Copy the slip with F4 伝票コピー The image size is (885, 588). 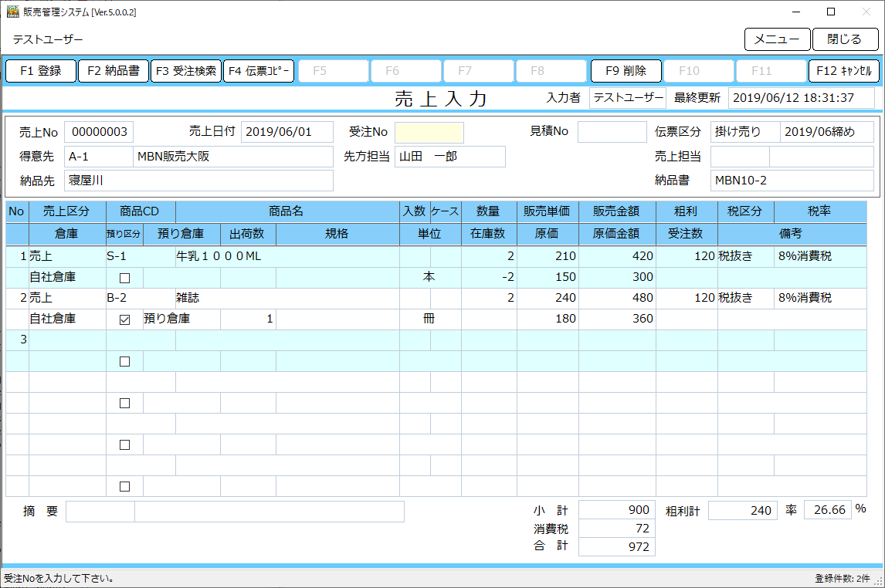[x=259, y=71]
